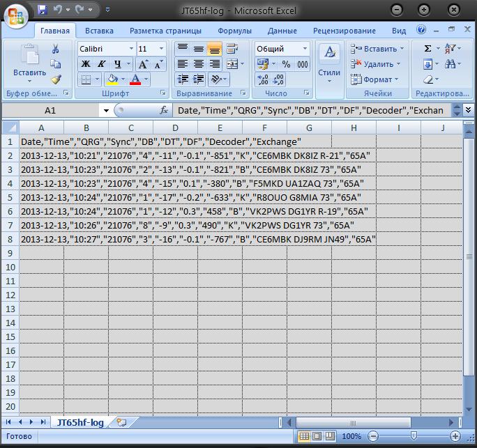
Task: Open the Стили styles button
Action: [x=329, y=63]
